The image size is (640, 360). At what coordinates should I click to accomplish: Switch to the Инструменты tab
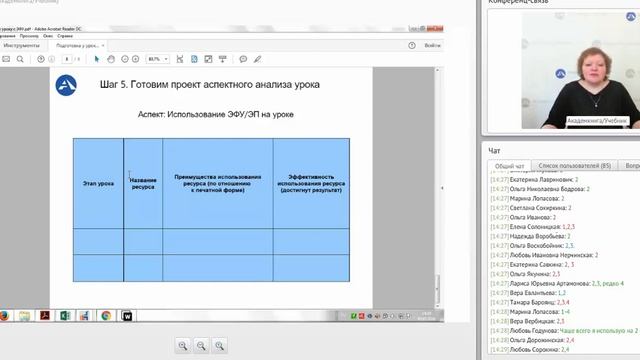click(x=21, y=45)
